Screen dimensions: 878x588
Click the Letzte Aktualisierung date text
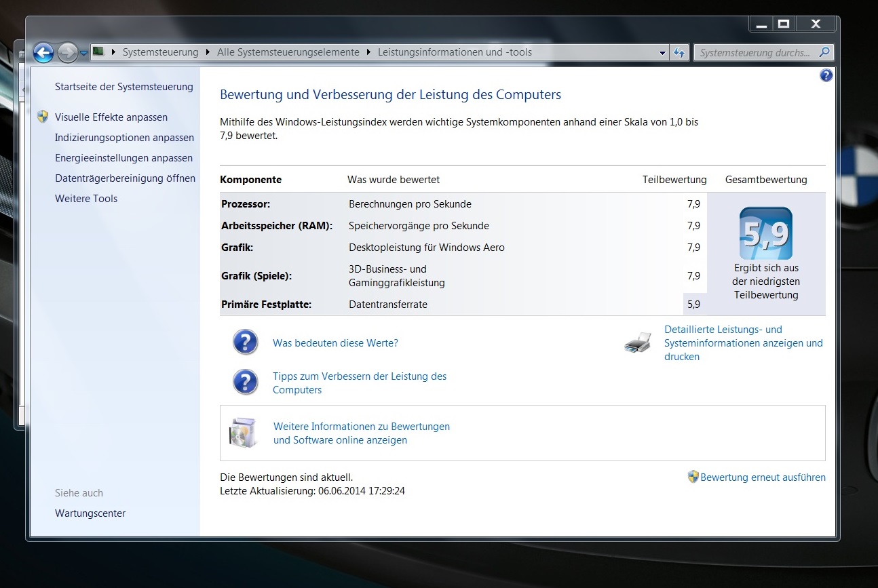click(313, 491)
